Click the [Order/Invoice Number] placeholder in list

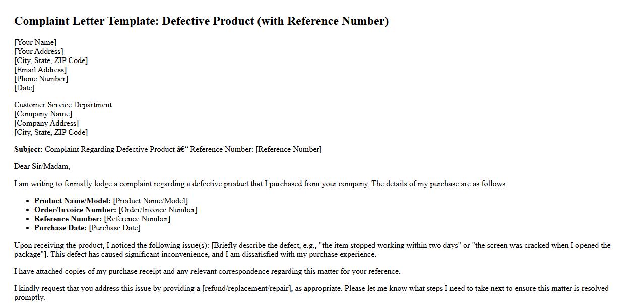pos(158,210)
